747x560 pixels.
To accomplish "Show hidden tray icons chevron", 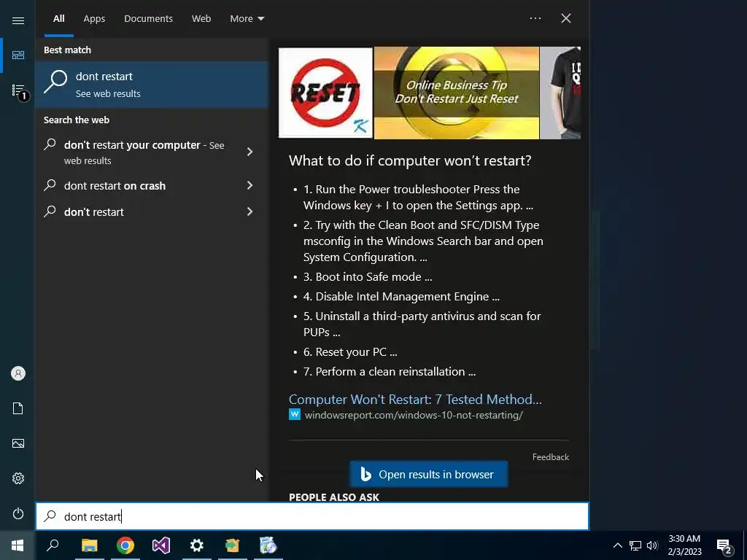I will tap(617, 545).
